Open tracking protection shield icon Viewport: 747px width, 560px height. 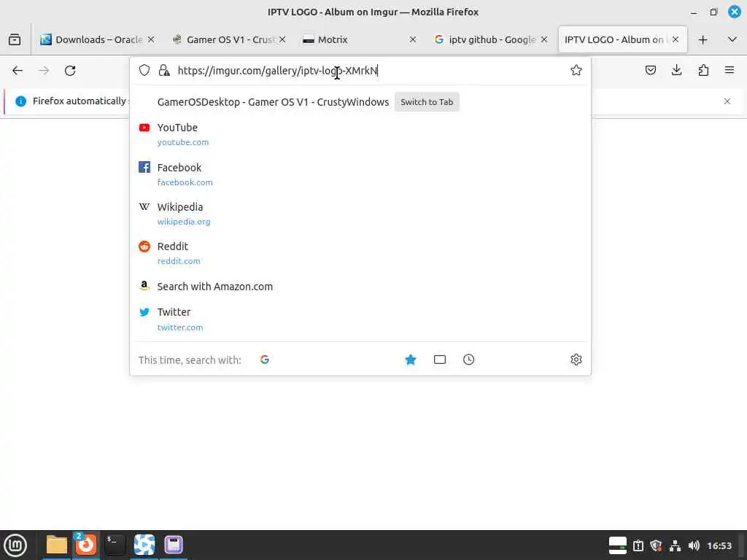[144, 71]
